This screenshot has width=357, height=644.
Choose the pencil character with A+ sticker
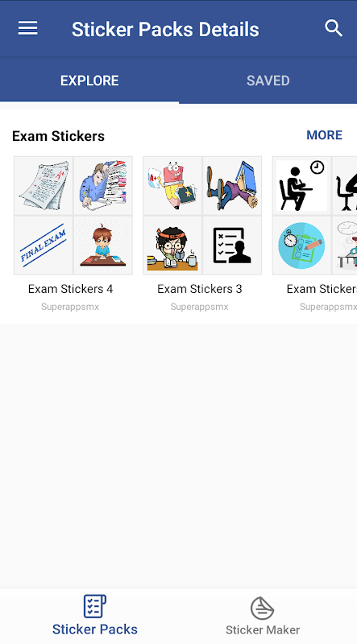point(172,186)
